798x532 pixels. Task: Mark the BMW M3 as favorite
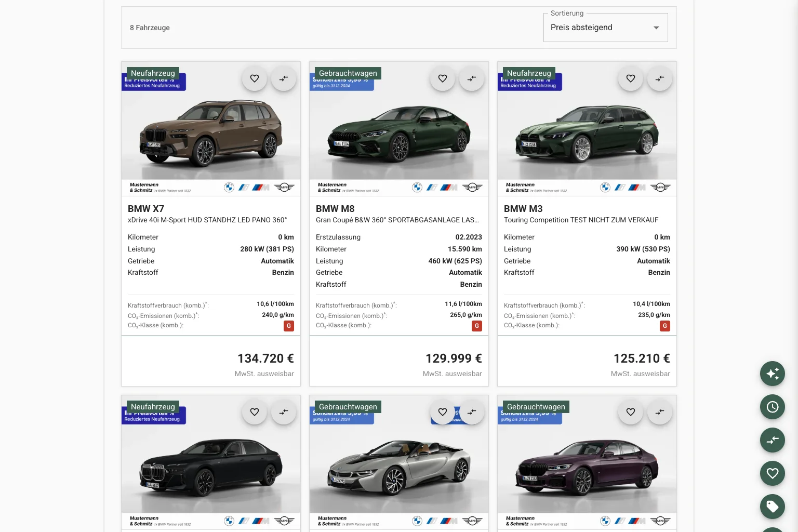631,78
